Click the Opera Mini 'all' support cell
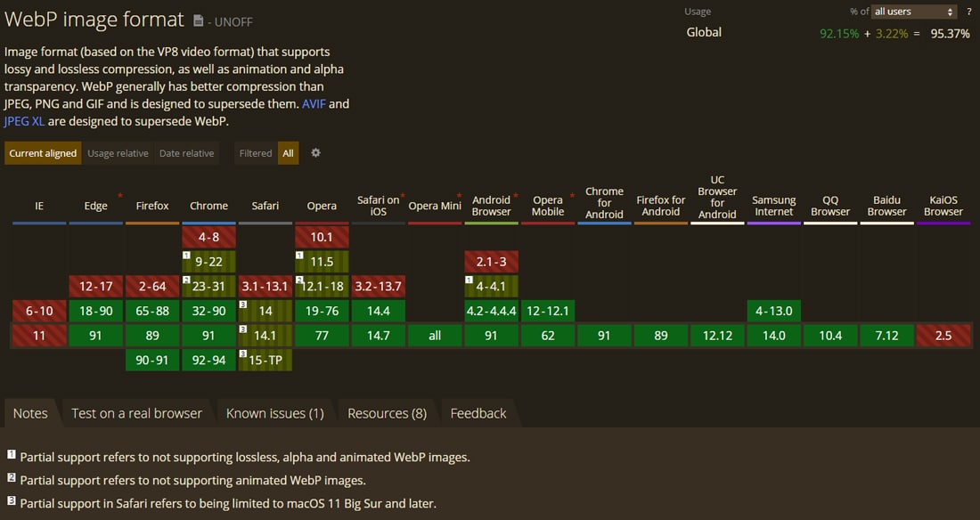This screenshot has height=520, width=980. [435, 336]
